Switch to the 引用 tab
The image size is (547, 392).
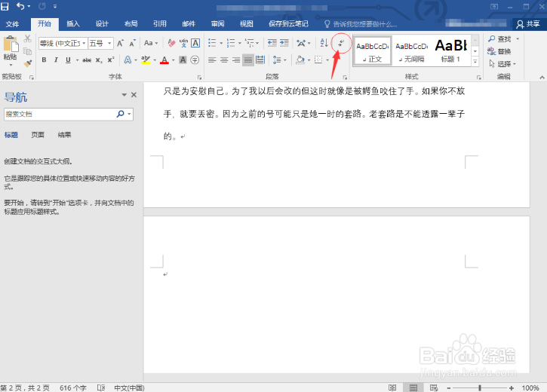tap(160, 23)
